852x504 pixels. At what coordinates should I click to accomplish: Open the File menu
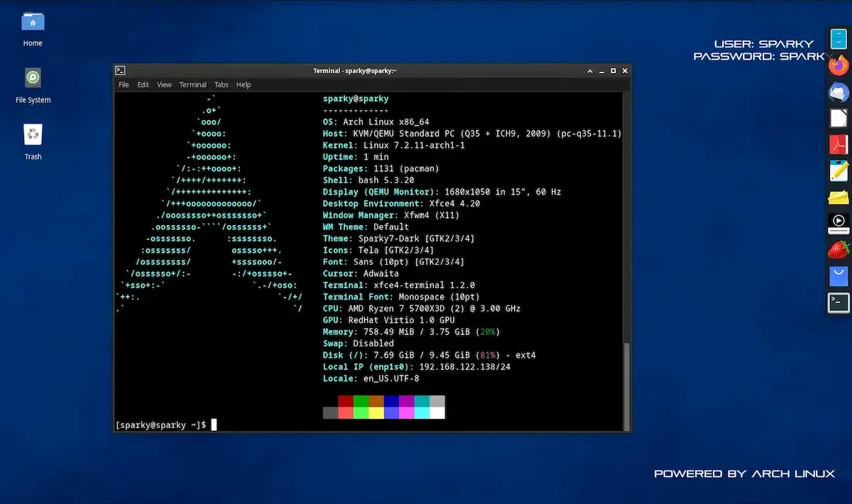point(124,84)
